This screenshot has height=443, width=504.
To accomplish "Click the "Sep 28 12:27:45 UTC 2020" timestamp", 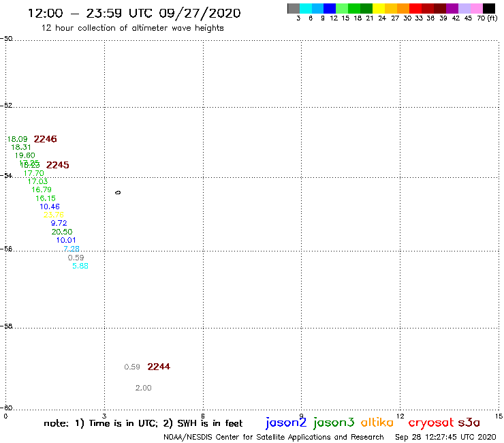I will coord(445,437).
